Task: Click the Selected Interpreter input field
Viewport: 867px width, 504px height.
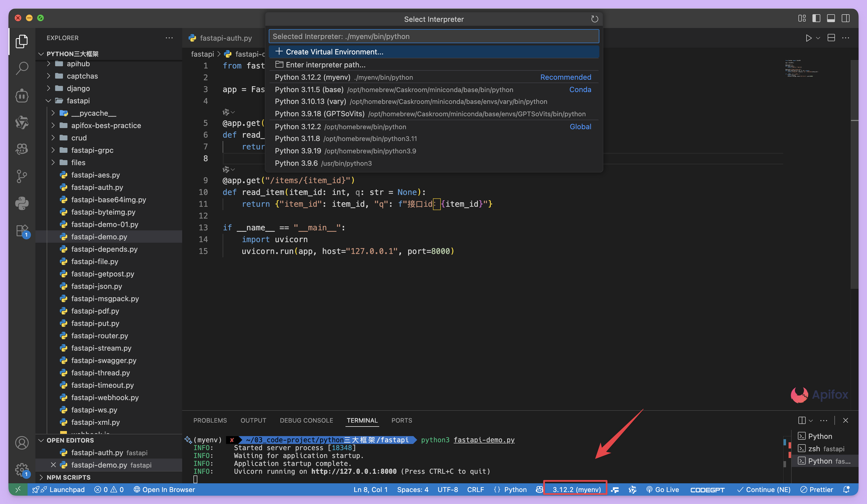Action: pyautogui.click(x=433, y=36)
